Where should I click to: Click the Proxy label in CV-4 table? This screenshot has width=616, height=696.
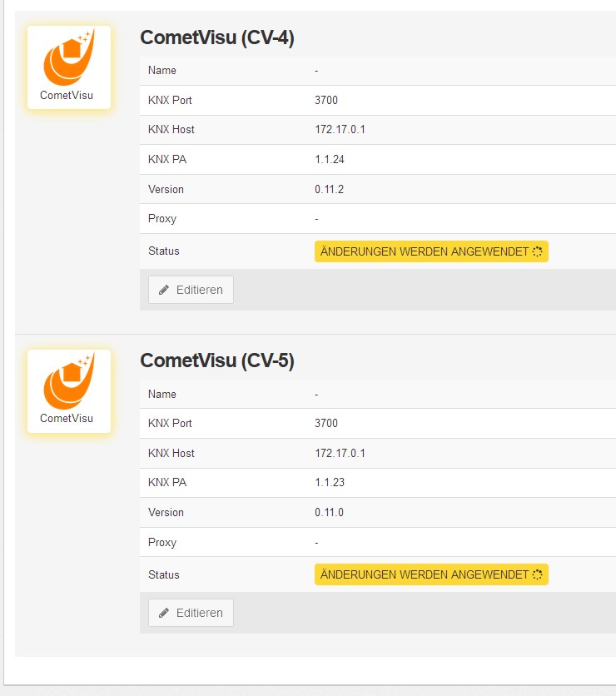tap(162, 219)
